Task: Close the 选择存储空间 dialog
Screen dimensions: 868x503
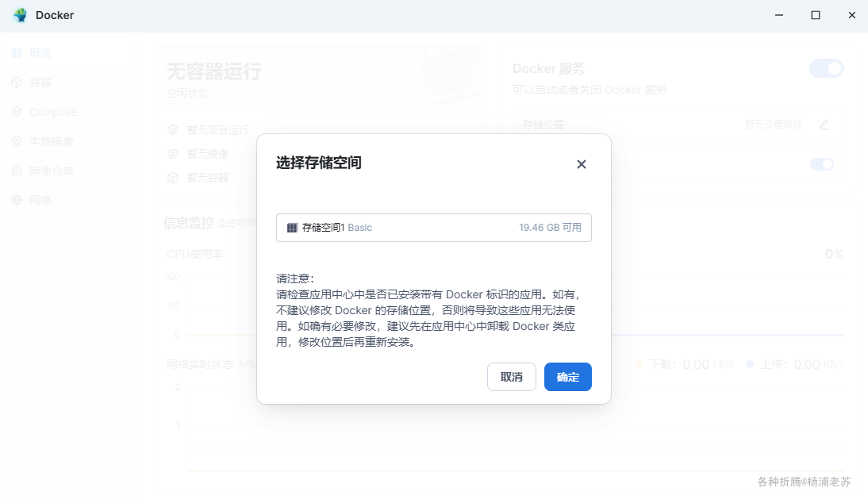Action: (x=582, y=164)
